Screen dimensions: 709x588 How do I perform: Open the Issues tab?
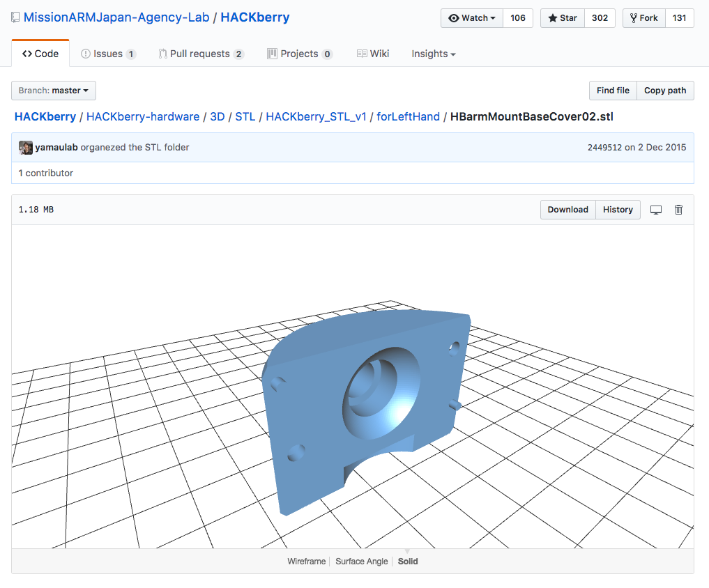(108, 54)
